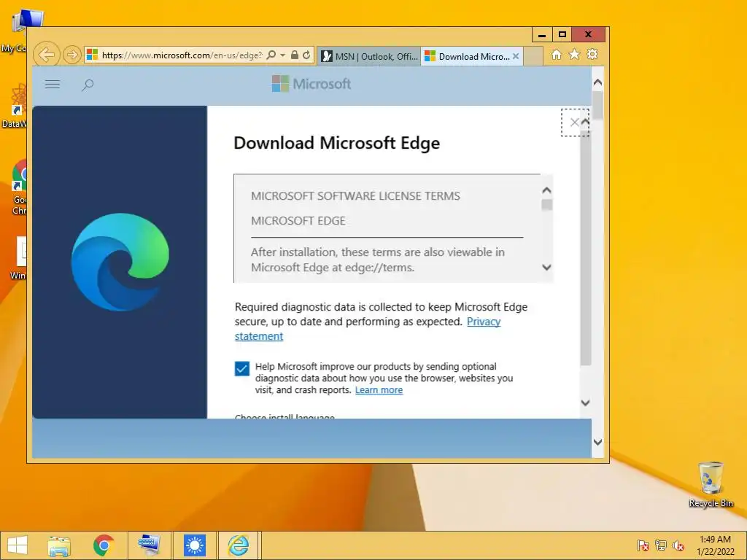This screenshot has height=560, width=747.
Task: Select the Download Microsoft Edge tab
Action: (468, 56)
